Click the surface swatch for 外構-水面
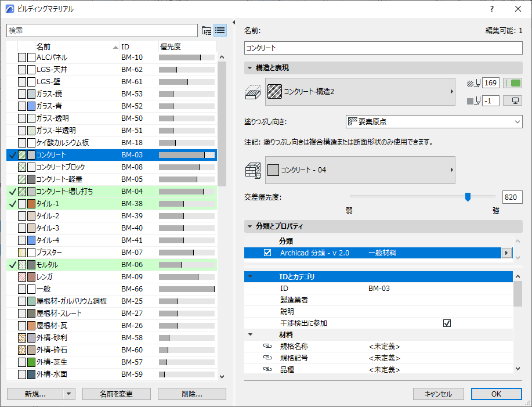The width and height of the screenshot is (532, 407). (31, 374)
